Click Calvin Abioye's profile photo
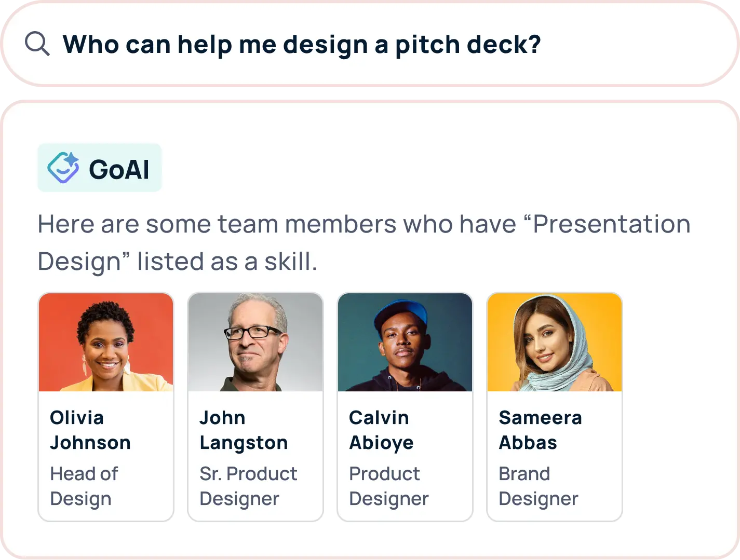 coord(405,342)
